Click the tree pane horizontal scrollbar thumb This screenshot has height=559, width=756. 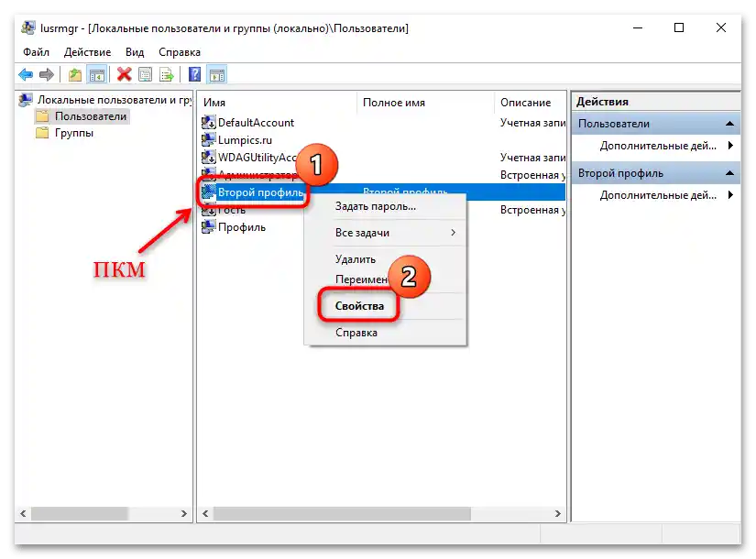pyautogui.click(x=80, y=514)
